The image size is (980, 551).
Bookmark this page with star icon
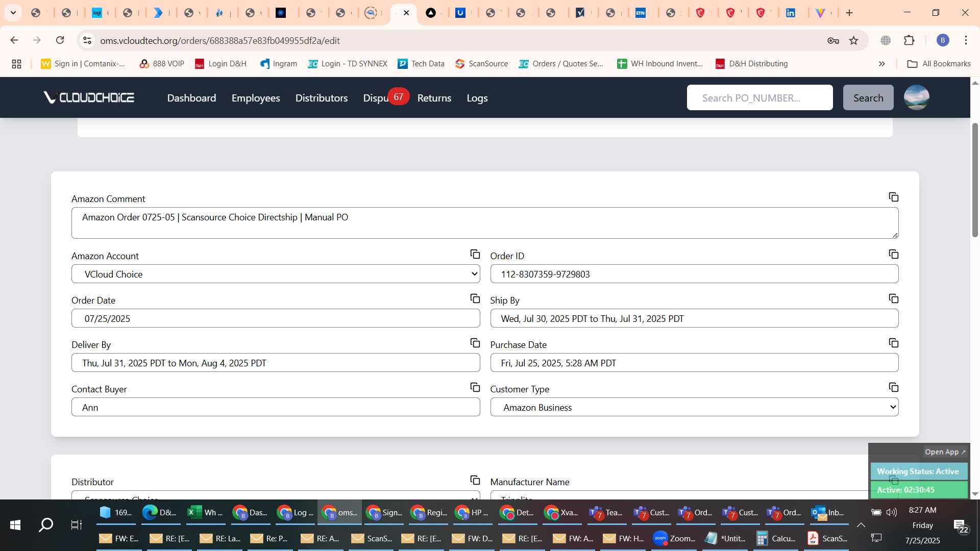click(853, 40)
